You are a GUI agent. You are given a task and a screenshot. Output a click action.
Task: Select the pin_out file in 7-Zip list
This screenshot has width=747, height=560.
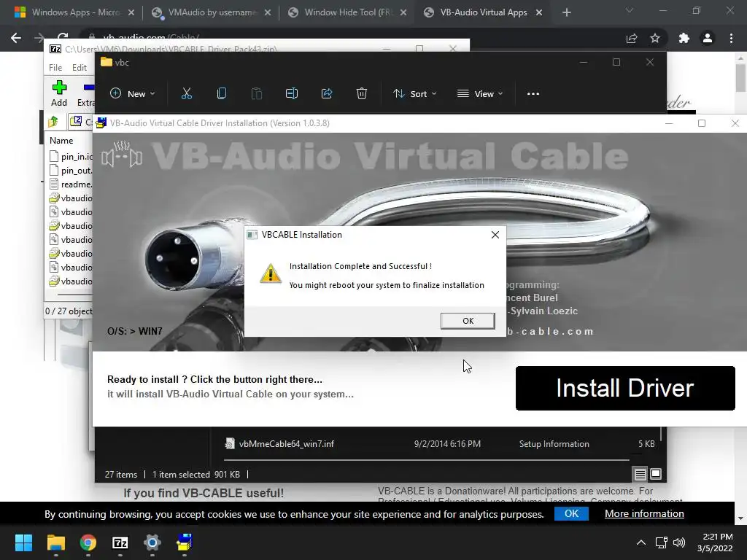pyautogui.click(x=71, y=171)
